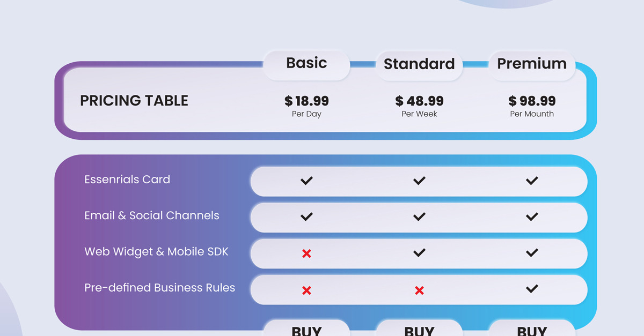644x336 pixels.
Task: Click red X for Basic Web Widget
Action: (x=306, y=253)
